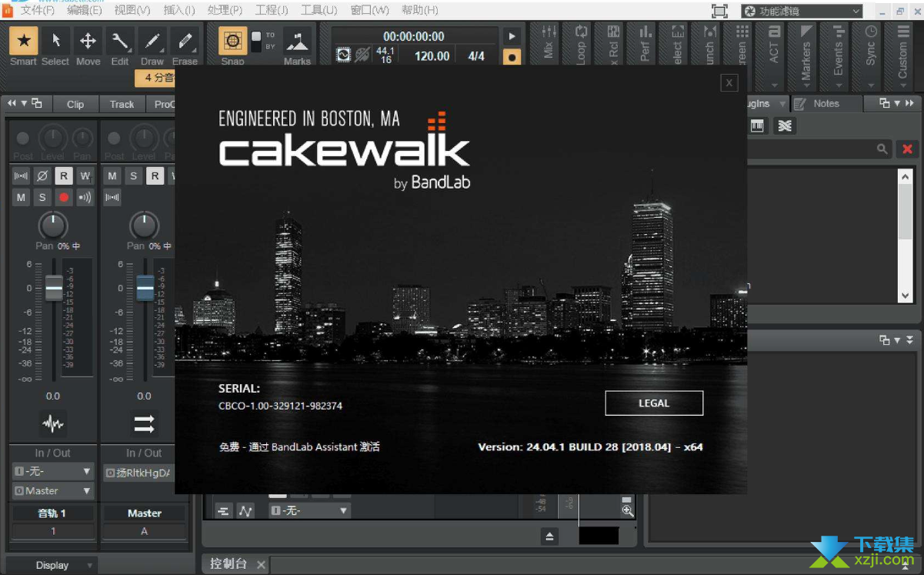Clear browser search with red X
This screenshot has width=924, height=575.
908,149
